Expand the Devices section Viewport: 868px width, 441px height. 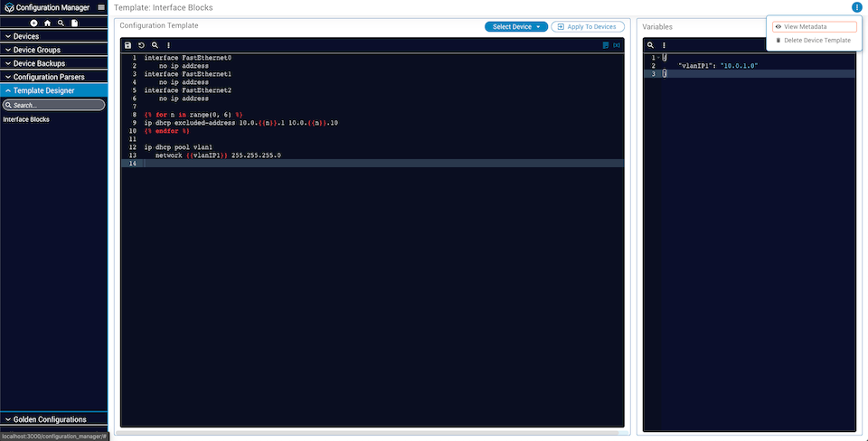coord(54,36)
